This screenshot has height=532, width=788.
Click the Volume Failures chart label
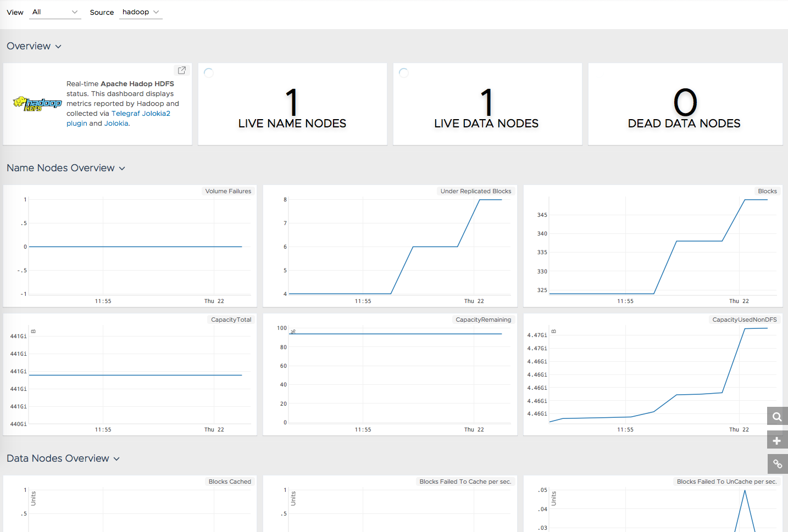point(228,191)
